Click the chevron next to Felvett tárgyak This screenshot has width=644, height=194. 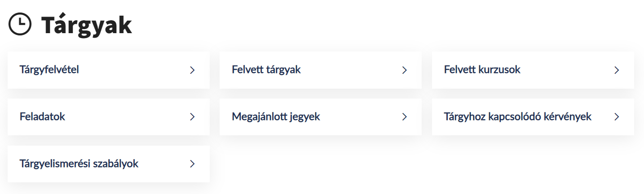point(404,70)
